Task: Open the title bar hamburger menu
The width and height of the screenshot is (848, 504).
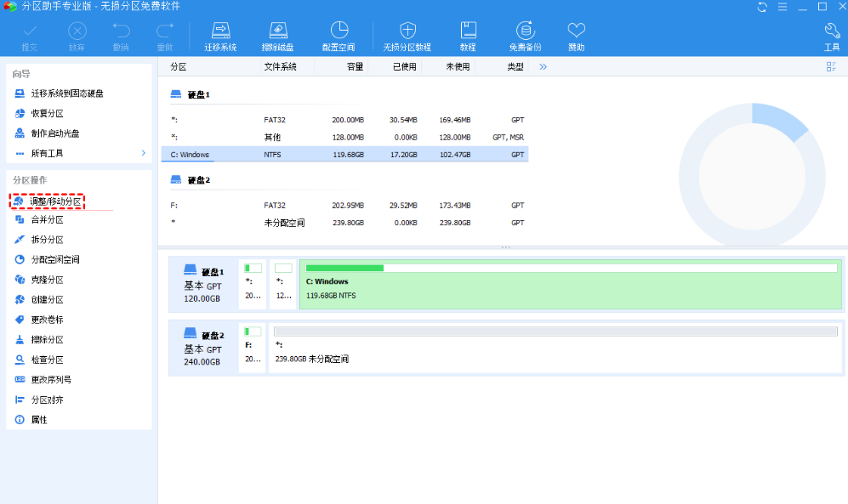Action: tap(782, 7)
